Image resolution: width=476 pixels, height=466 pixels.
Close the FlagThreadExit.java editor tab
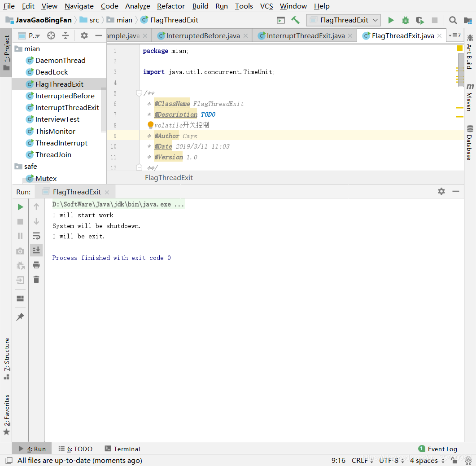pos(439,36)
